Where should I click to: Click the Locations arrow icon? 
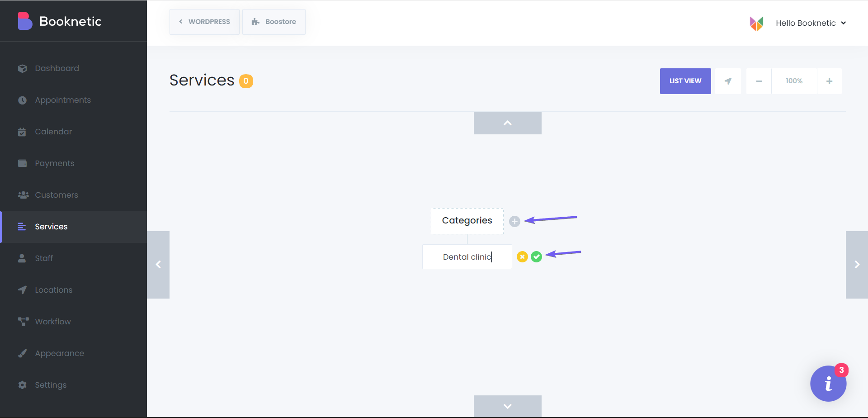22,290
